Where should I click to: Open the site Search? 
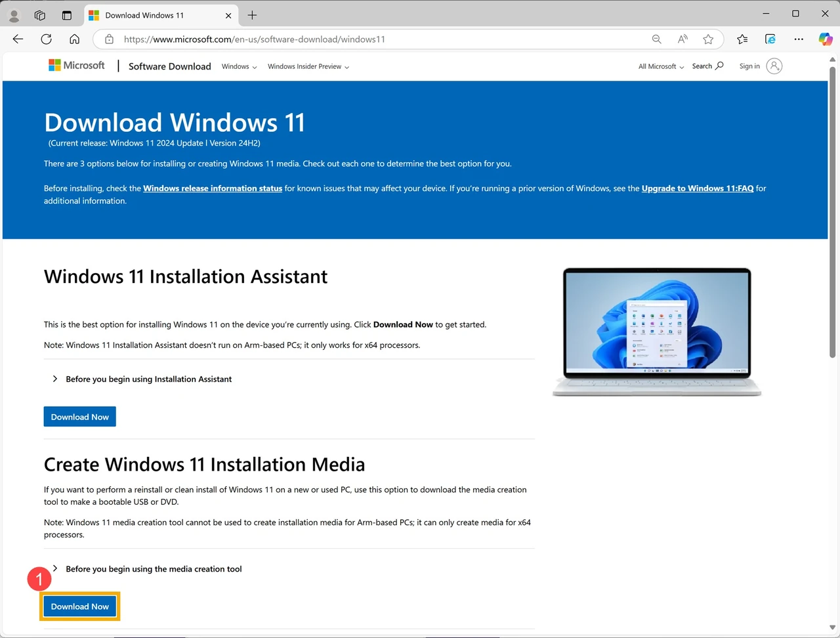(707, 66)
